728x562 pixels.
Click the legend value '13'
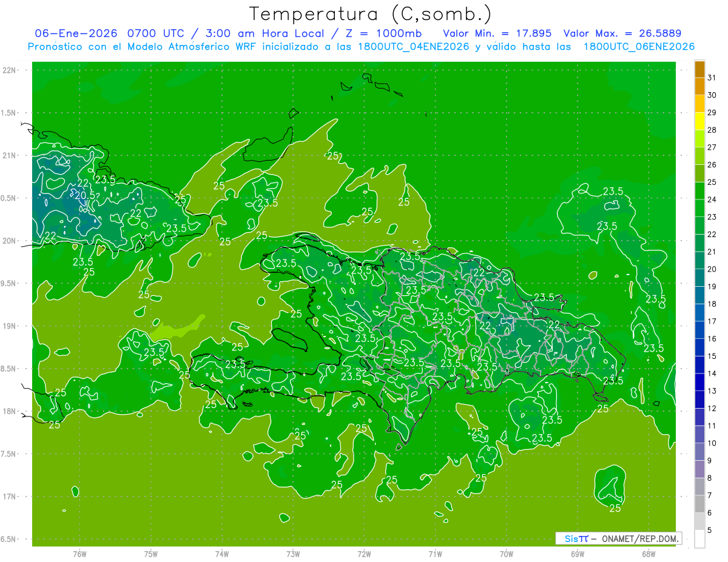(712, 391)
